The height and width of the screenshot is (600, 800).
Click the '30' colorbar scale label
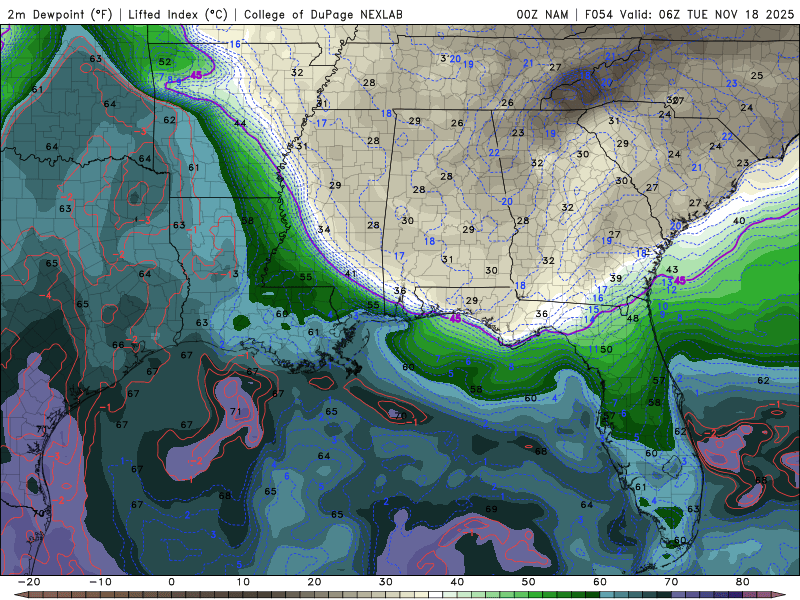coord(386,582)
